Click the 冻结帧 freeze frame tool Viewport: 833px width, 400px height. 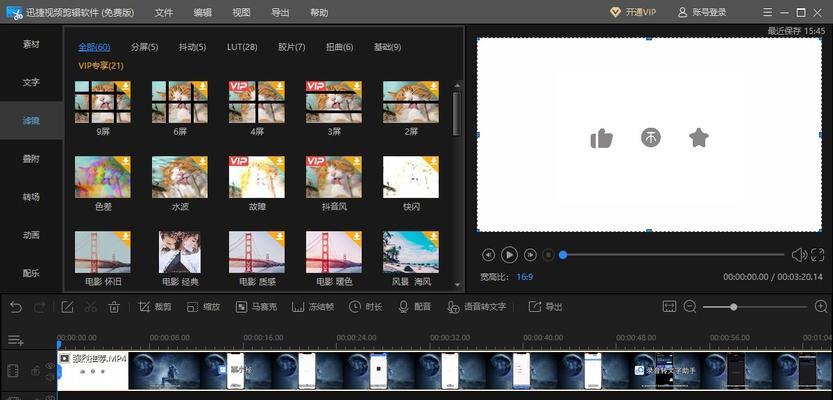click(313, 307)
